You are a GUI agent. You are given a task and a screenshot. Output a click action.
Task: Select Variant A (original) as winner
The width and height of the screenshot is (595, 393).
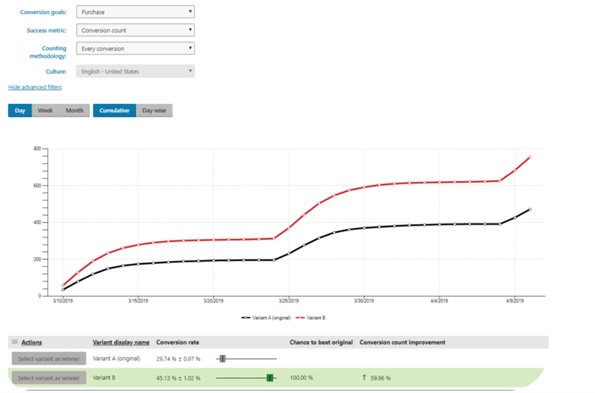pyautogui.click(x=49, y=358)
